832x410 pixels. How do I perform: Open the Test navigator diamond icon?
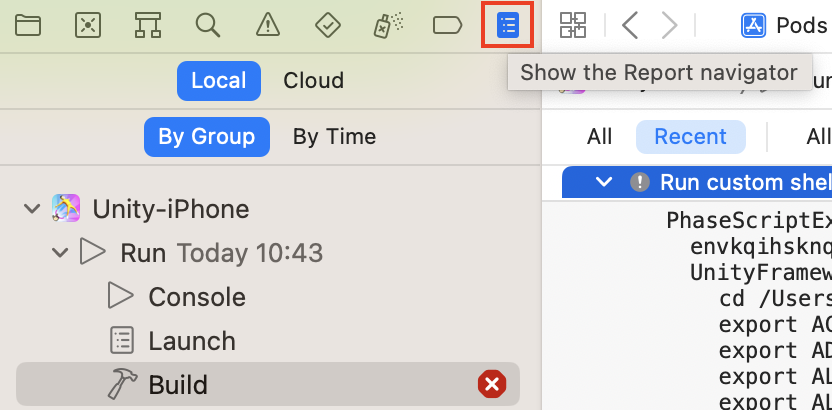(327, 25)
